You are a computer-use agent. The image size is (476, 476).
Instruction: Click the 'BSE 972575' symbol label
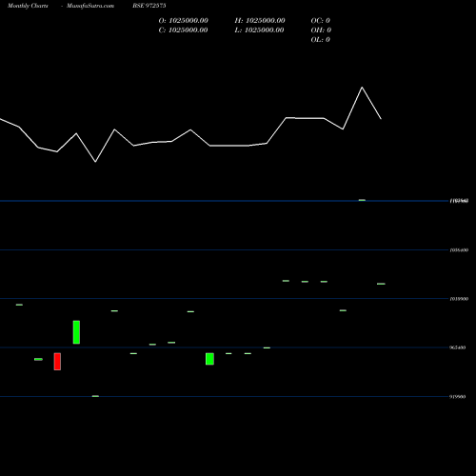point(149,6)
